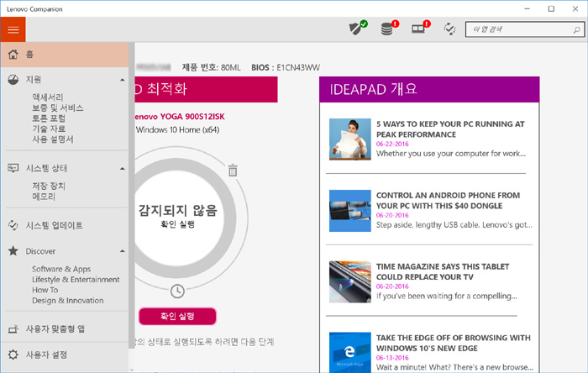
Task: Open Software & Apps
Action: tap(61, 269)
